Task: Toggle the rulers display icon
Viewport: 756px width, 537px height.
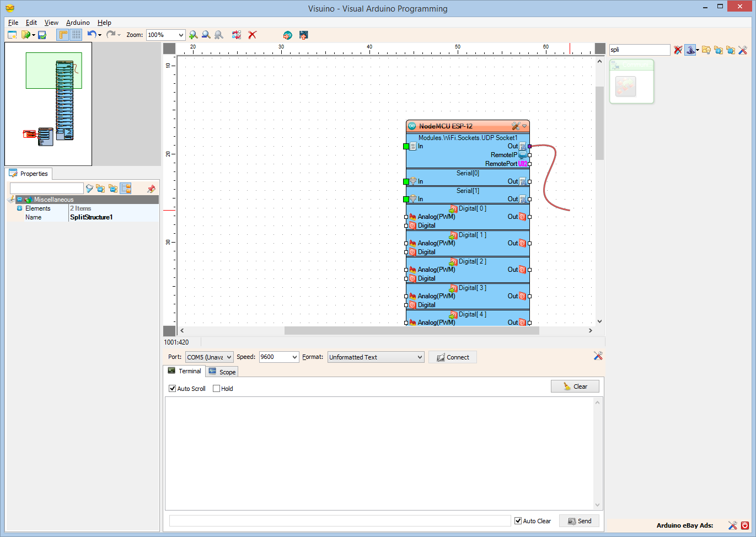Action: [63, 35]
